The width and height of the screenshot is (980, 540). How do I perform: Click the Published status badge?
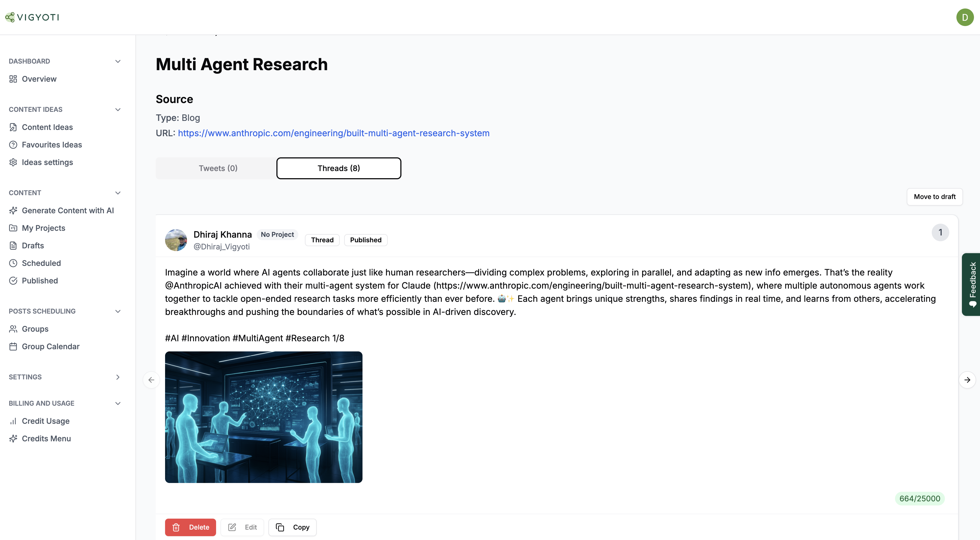(366, 240)
